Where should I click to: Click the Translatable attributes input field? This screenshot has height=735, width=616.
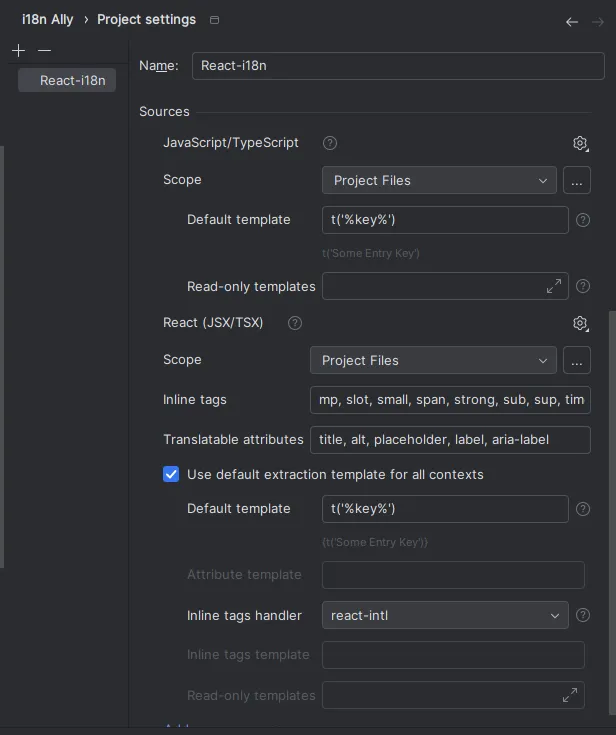click(x=450, y=440)
